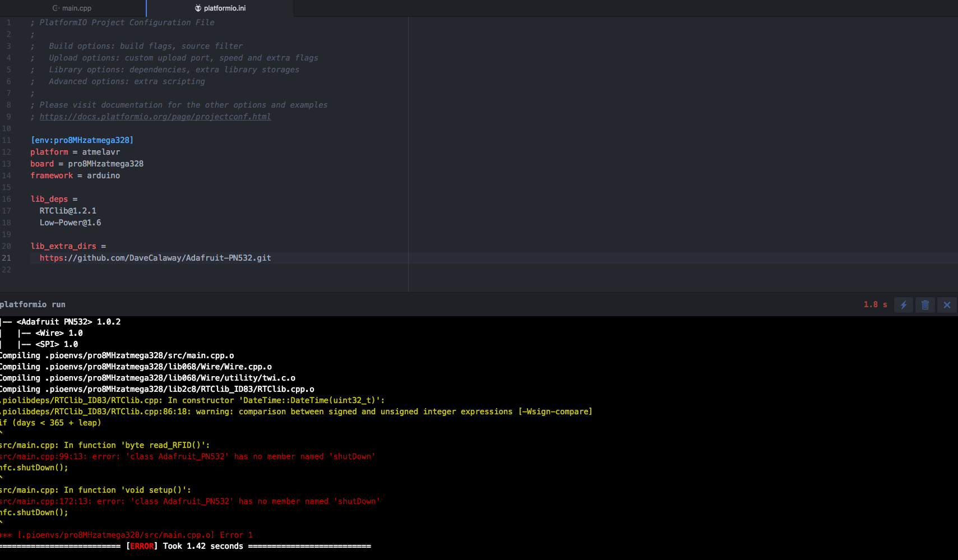Place cursor on 'platform = atmelavr' line
The height and width of the screenshot is (560, 958).
[x=75, y=152]
